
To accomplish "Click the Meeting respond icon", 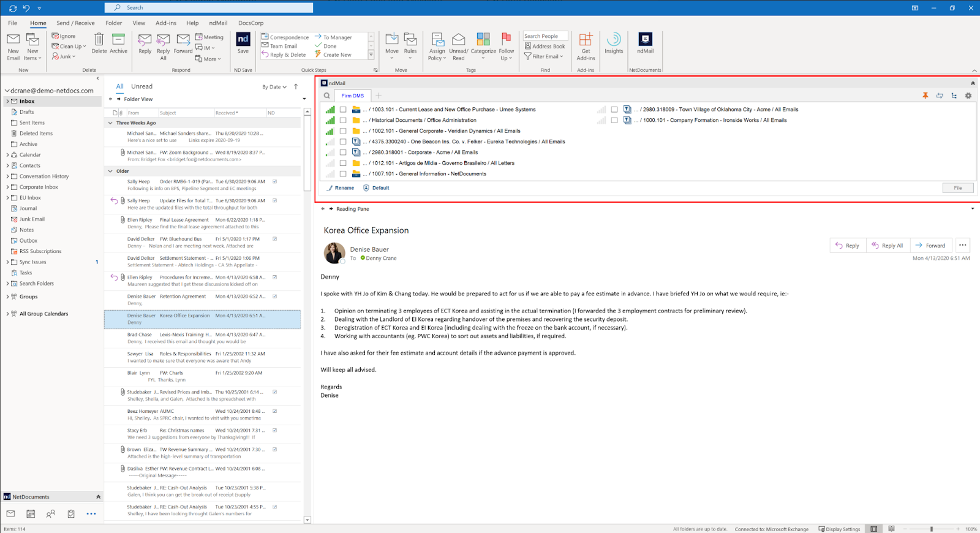I will pos(209,37).
